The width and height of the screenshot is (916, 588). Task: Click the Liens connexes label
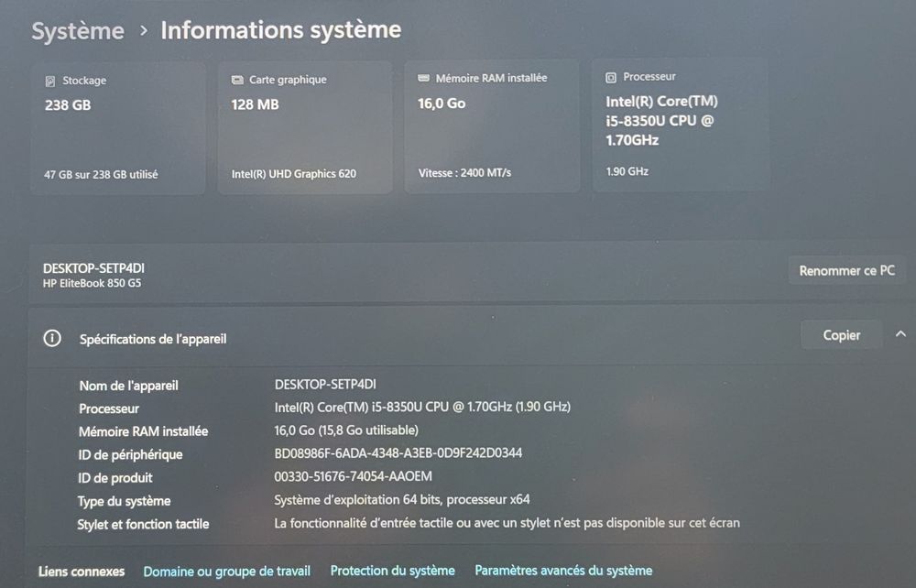click(x=82, y=572)
